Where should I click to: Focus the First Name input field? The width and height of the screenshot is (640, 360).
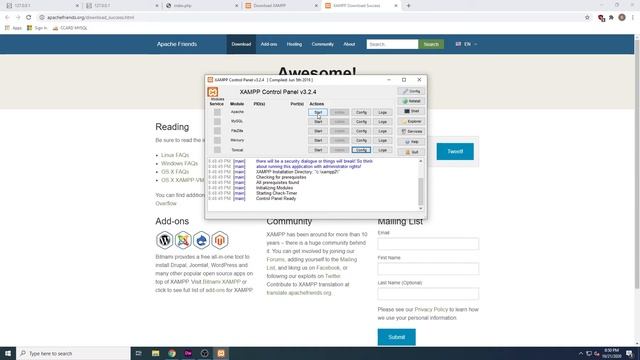pos(428,269)
